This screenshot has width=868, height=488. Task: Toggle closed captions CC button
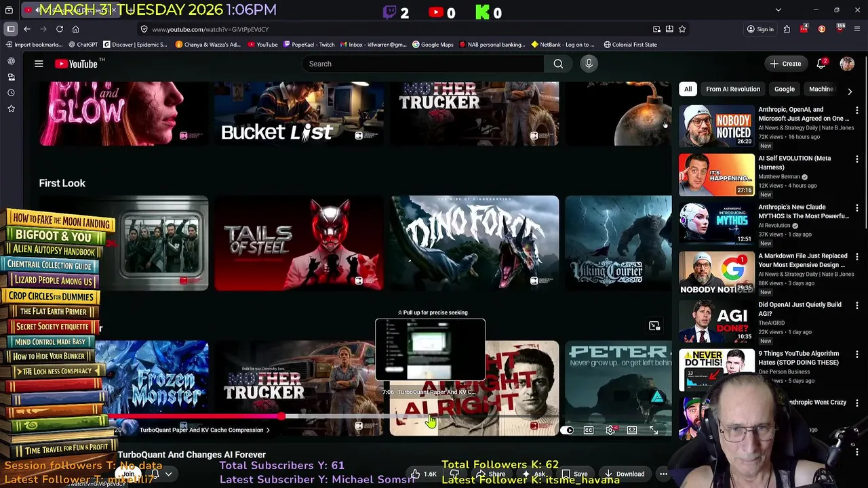pos(589,430)
